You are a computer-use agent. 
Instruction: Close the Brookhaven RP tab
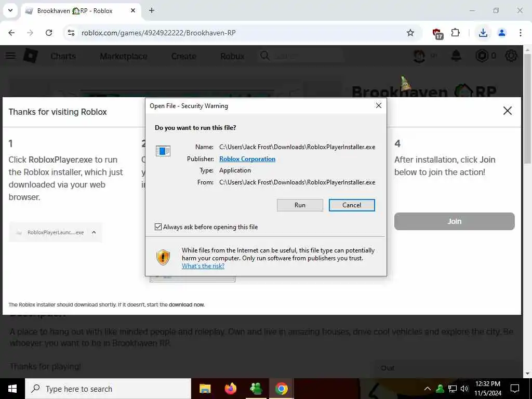[x=133, y=10]
